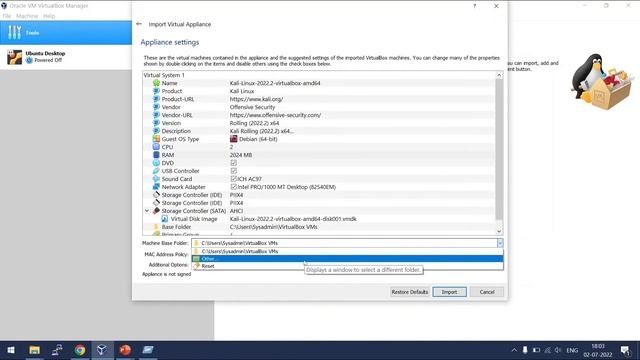
Task: Click the Restore Defaults button
Action: coord(409,292)
